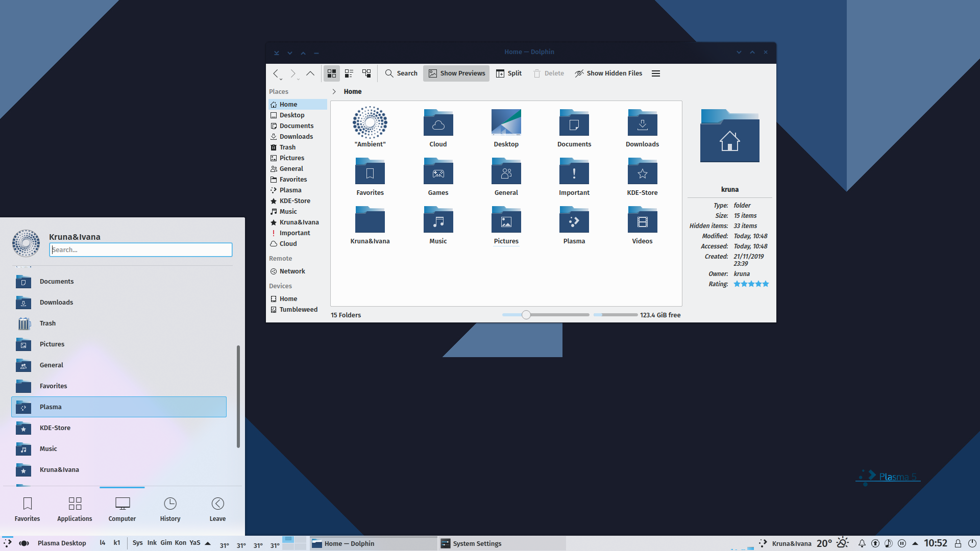Image resolution: width=980 pixels, height=551 pixels.
Task: Open Network in Remote section
Action: [298, 271]
